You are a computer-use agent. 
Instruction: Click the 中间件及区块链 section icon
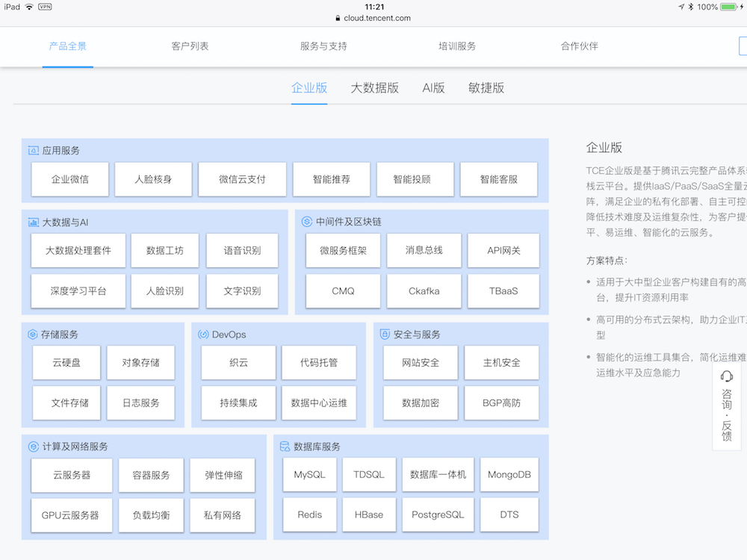point(307,222)
